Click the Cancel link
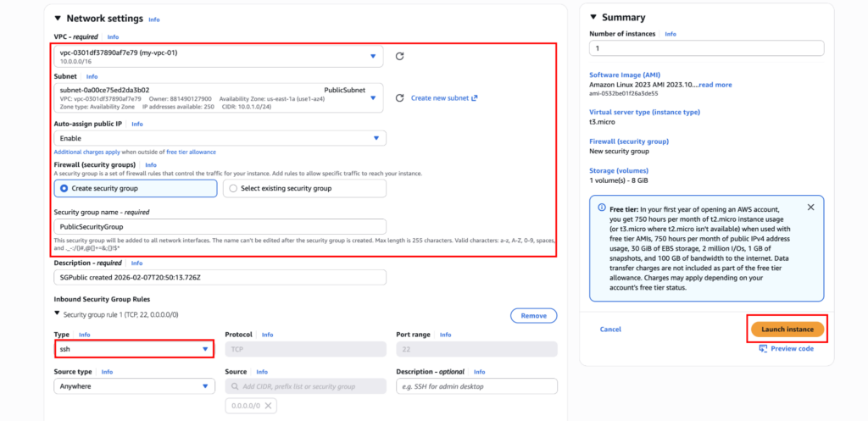The width and height of the screenshot is (868, 421). click(610, 329)
